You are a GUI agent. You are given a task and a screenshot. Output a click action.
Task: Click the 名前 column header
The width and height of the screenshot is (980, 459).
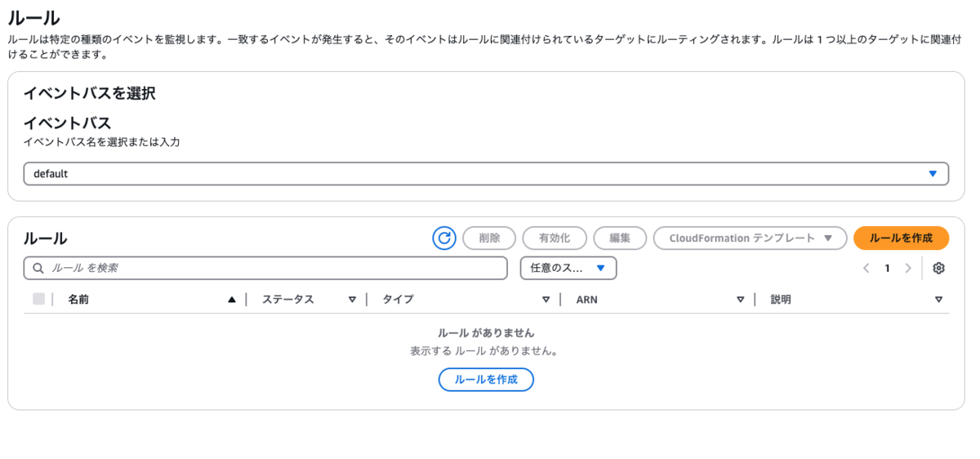coord(78,300)
